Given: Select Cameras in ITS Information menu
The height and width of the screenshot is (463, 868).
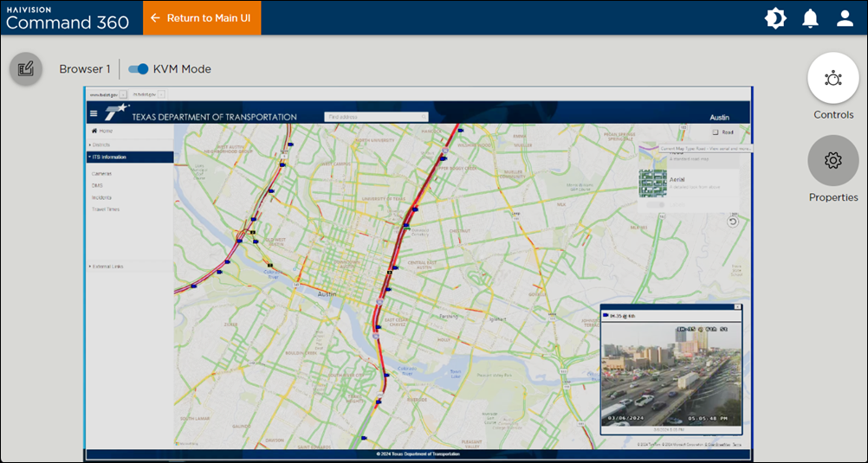Looking at the screenshot, I should [x=102, y=173].
